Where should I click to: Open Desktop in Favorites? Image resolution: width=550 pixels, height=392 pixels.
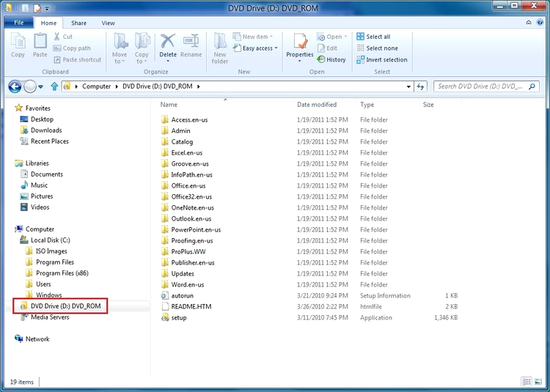click(x=37, y=119)
